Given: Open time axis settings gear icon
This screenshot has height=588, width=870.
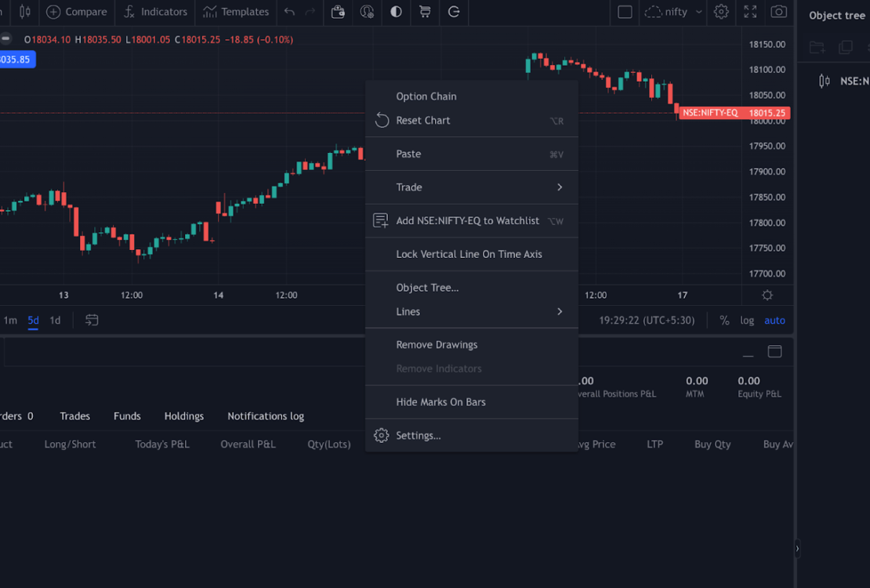Looking at the screenshot, I should click(767, 295).
